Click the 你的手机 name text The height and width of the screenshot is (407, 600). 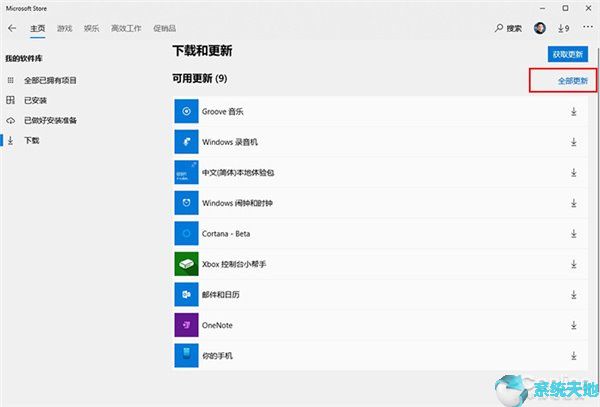[x=217, y=356]
